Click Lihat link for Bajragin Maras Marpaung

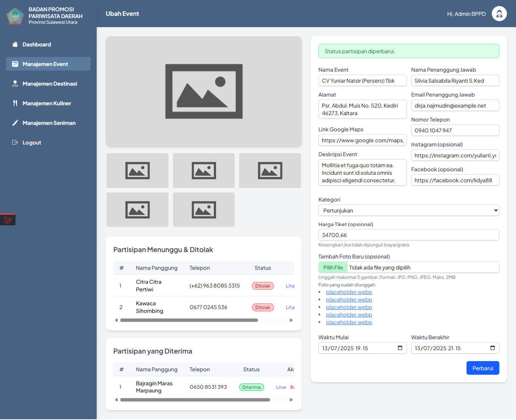[x=281, y=387]
